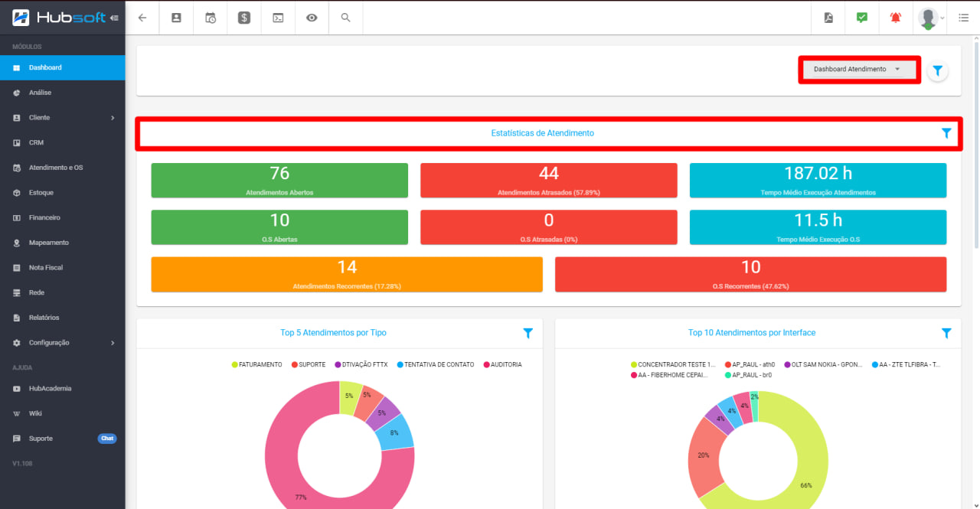Click the V1.108 version label
This screenshot has height=509, width=980.
pos(22,464)
